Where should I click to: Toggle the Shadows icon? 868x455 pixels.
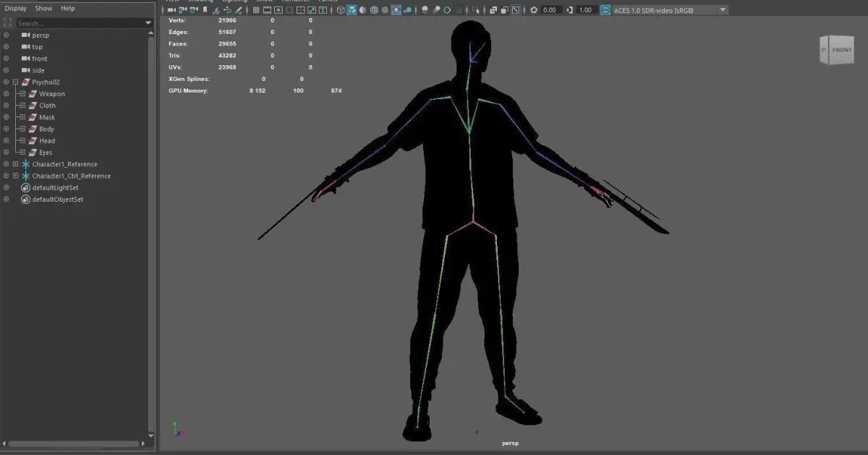pyautogui.click(x=408, y=10)
